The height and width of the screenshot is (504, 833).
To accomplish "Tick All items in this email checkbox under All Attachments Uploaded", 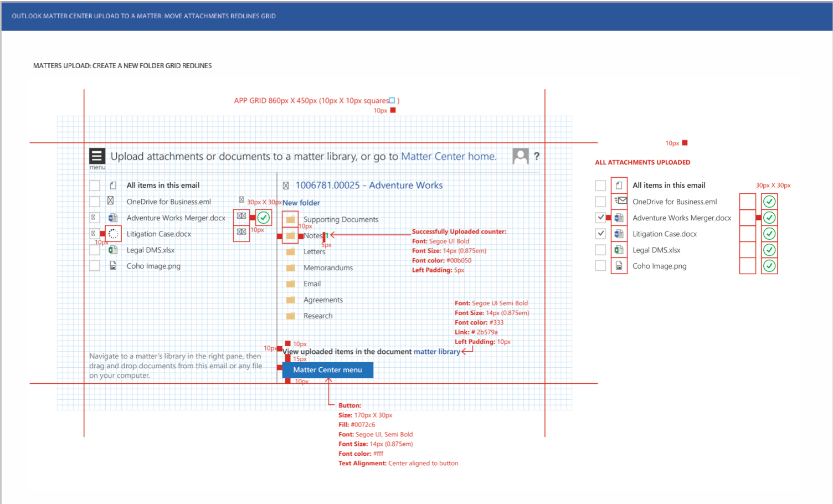I will pyautogui.click(x=600, y=186).
